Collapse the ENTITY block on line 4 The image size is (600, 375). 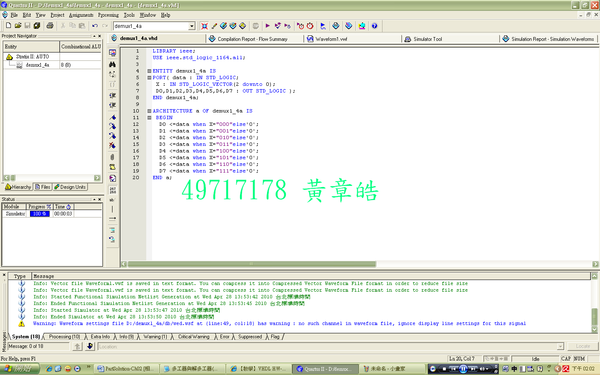(149, 71)
